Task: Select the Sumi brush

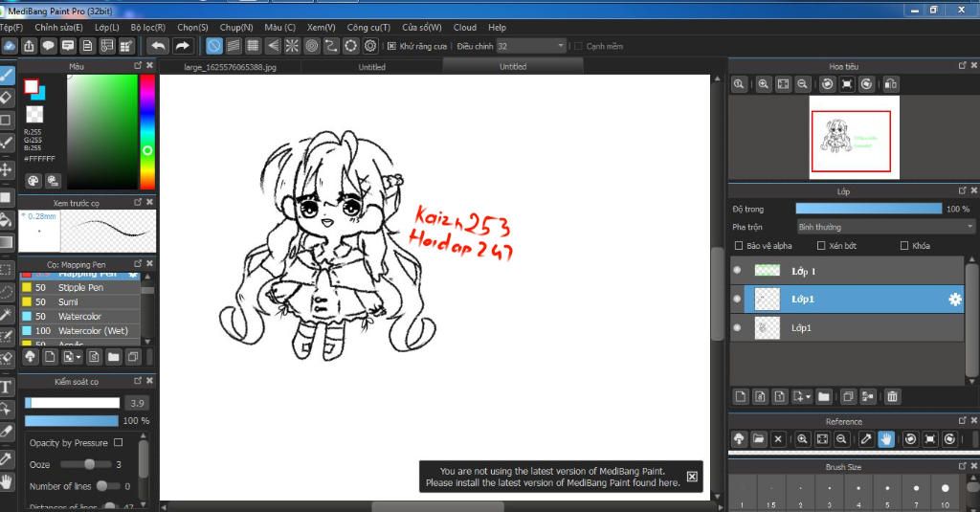Action: coord(80,302)
